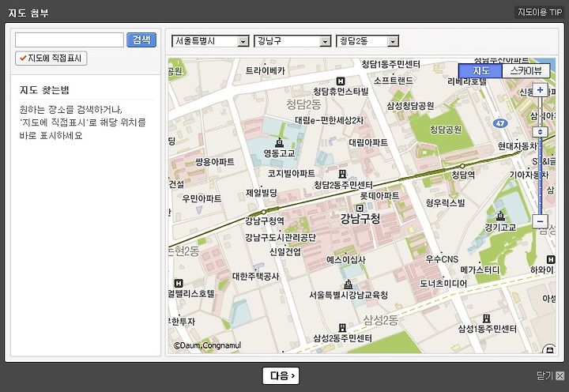The image size is (569, 392).
Task: Click the 삼성청담공원 label
Action: [x=410, y=106]
